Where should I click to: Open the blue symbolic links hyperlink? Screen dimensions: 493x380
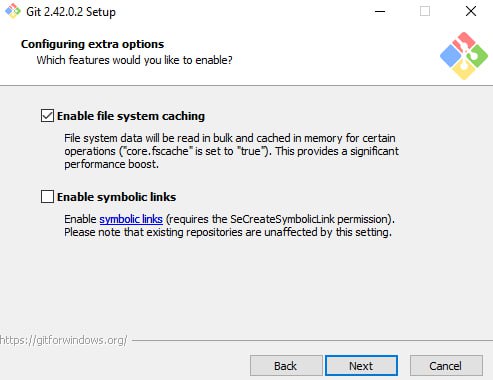(131, 219)
